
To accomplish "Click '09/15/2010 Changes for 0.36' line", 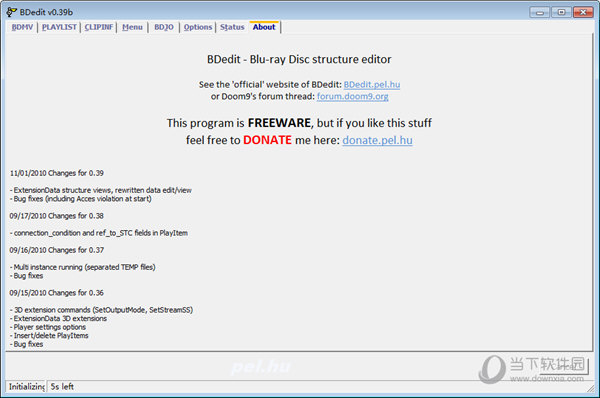I will [57, 293].
